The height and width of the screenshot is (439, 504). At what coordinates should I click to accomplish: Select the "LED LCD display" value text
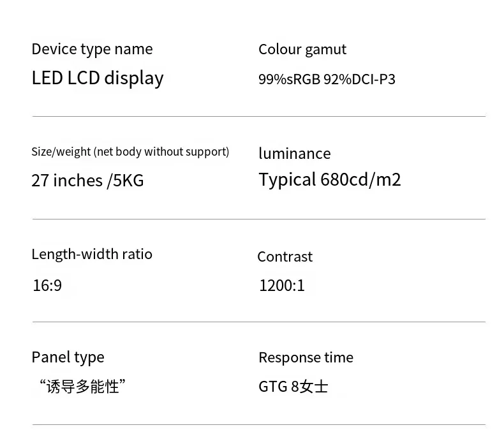[98, 78]
